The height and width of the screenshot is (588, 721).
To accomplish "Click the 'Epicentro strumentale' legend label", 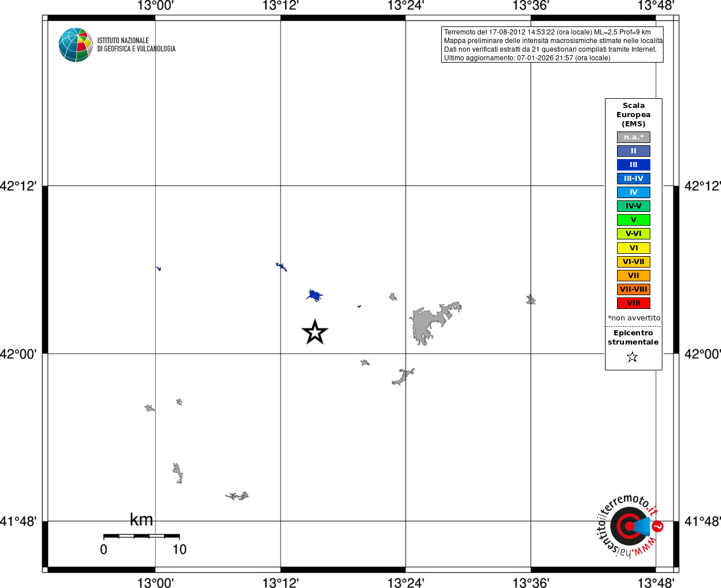I will coord(633,338).
